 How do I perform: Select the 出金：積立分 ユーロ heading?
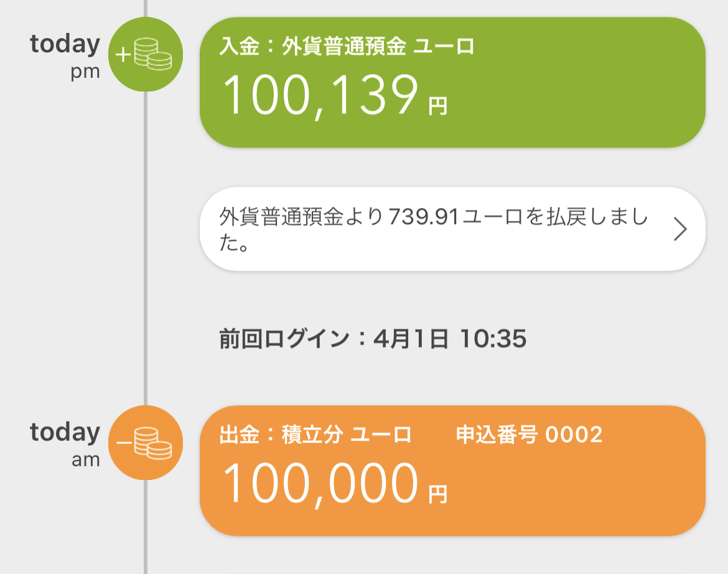(315, 435)
